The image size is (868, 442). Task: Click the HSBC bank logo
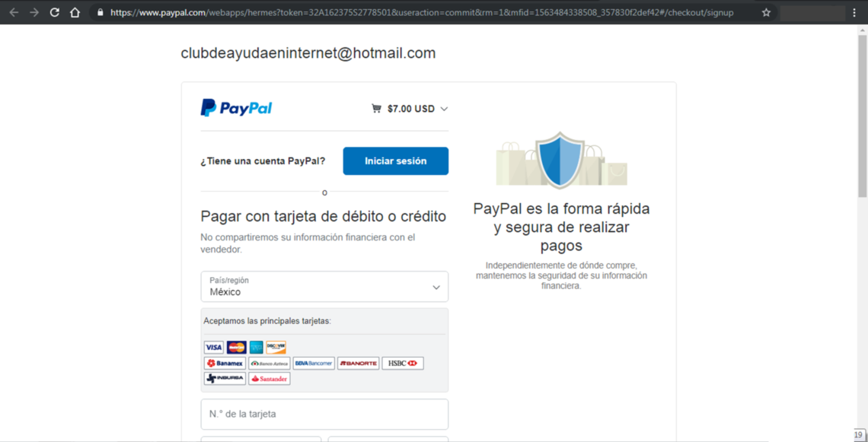coord(403,364)
